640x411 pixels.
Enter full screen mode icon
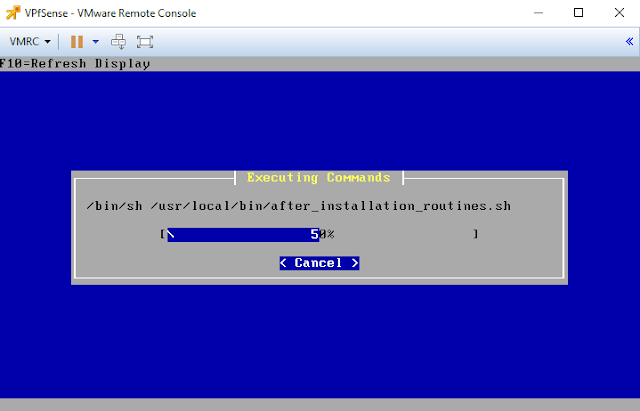pyautogui.click(x=145, y=42)
